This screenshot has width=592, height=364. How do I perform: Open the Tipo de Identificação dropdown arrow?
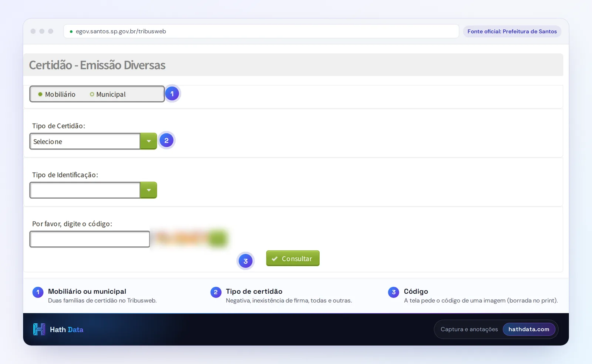point(148,190)
